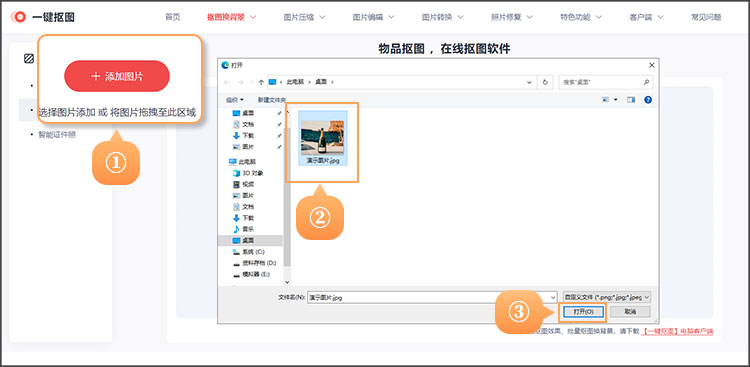
Task: Open the 抠图换背景 menu
Action: (232, 17)
